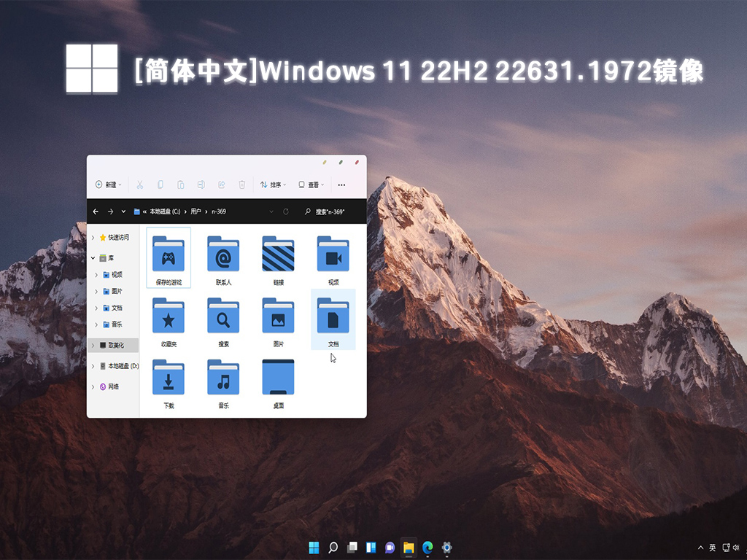Click the Paste icon in the toolbar

click(x=180, y=184)
